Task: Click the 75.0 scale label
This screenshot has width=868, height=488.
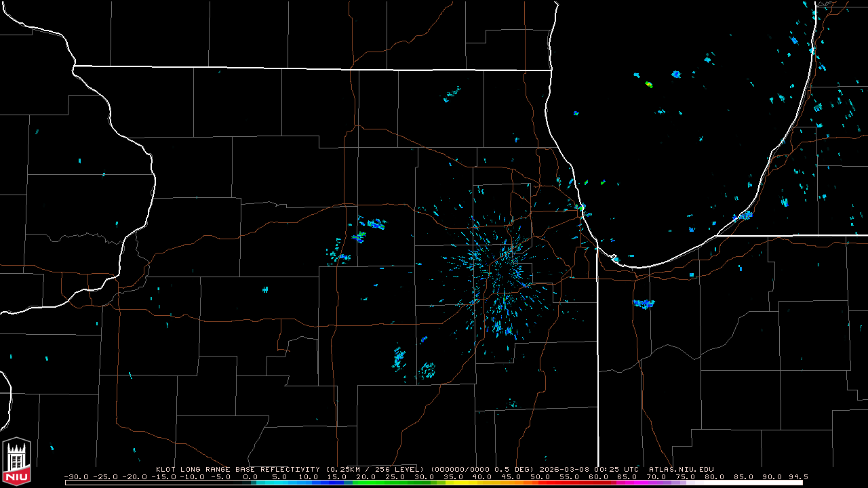Action: (x=686, y=476)
